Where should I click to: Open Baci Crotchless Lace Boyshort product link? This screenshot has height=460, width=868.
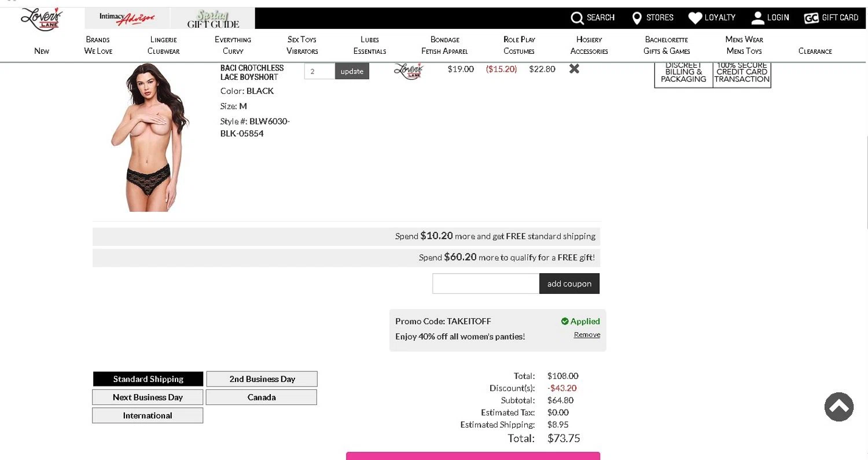point(252,72)
